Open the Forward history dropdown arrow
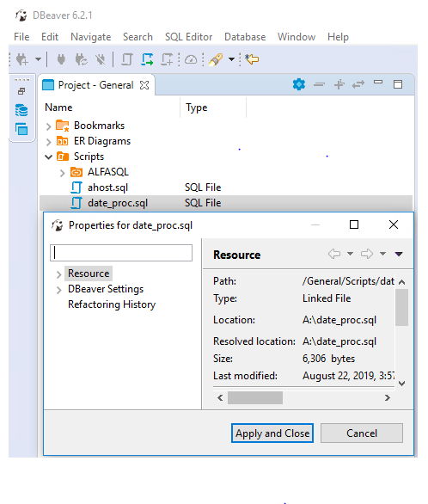Screen dimensions: 428x504 coord(382,254)
